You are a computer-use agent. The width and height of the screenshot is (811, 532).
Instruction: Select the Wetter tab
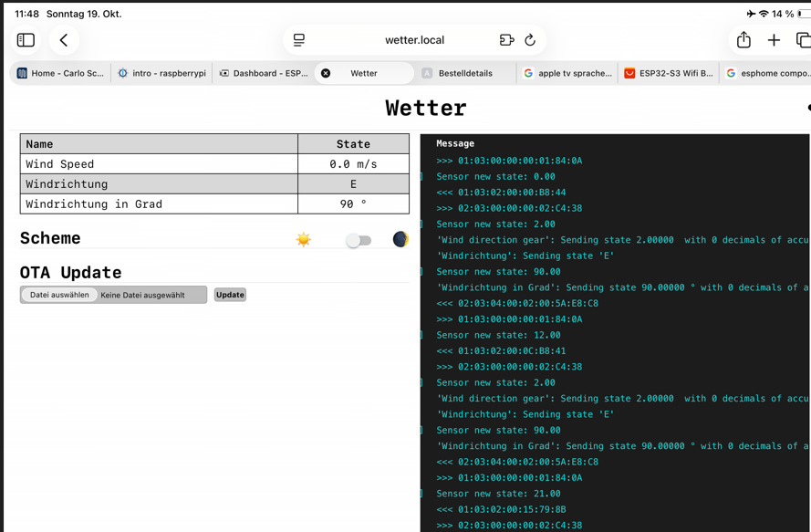[x=364, y=74]
